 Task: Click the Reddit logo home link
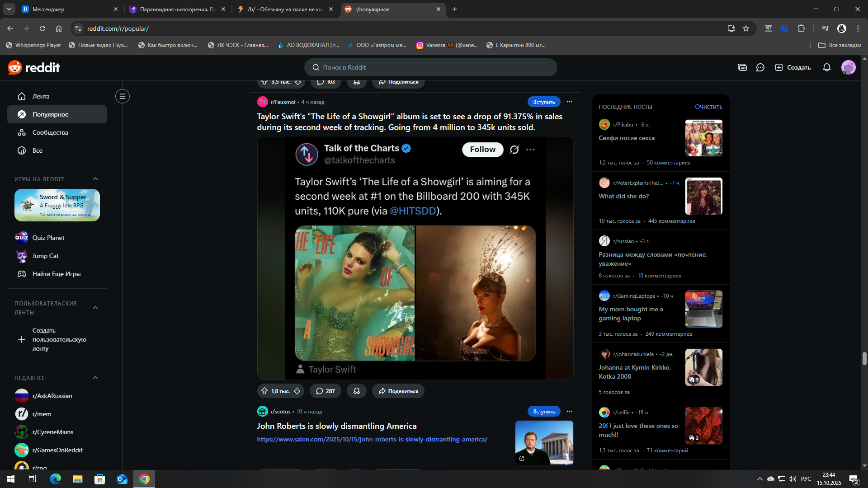34,67
